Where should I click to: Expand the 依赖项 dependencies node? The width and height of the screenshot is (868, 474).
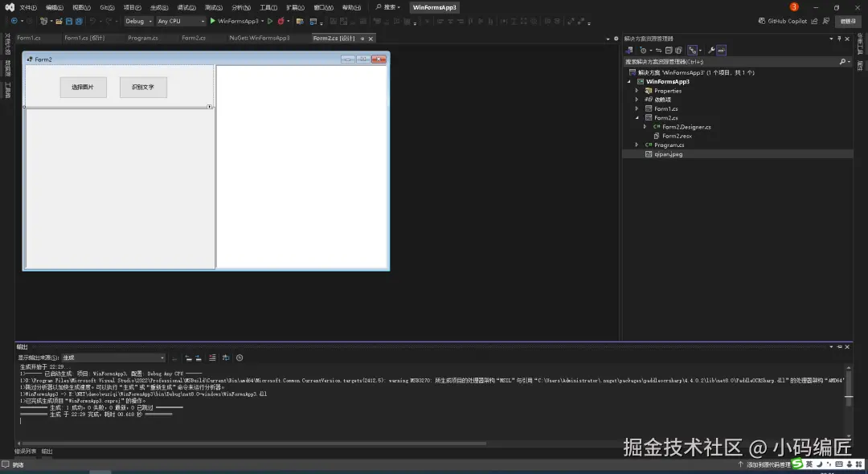(637, 100)
